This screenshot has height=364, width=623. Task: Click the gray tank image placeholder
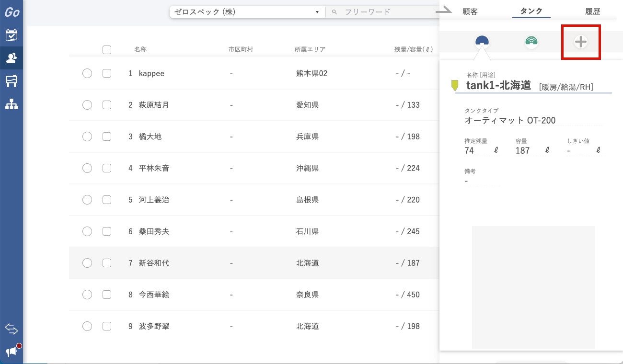point(533,287)
